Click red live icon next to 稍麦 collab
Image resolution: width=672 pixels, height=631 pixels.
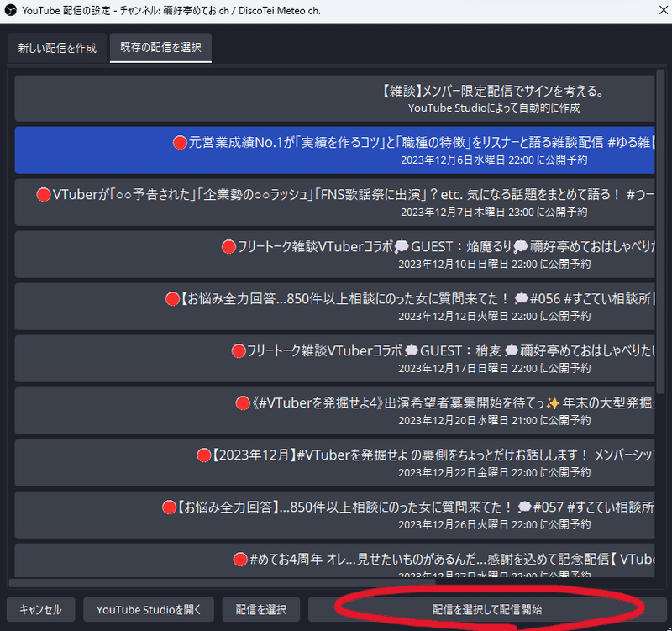click(239, 351)
